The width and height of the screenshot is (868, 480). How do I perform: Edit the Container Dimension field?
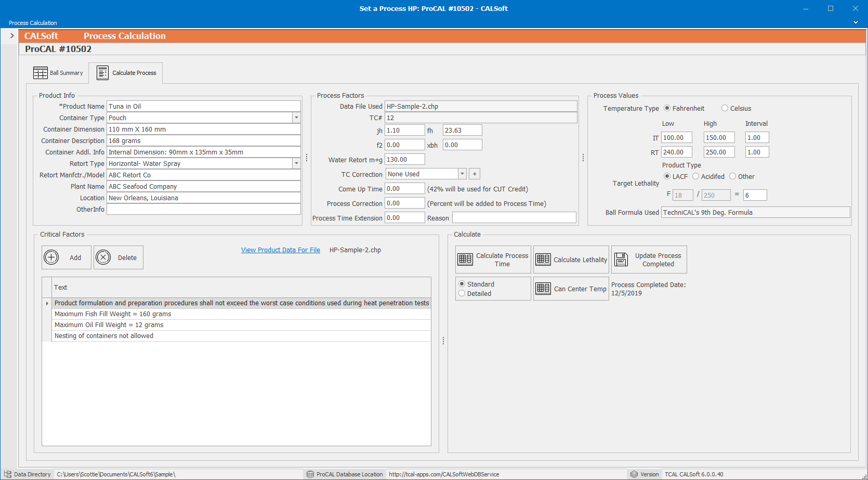tap(203, 129)
